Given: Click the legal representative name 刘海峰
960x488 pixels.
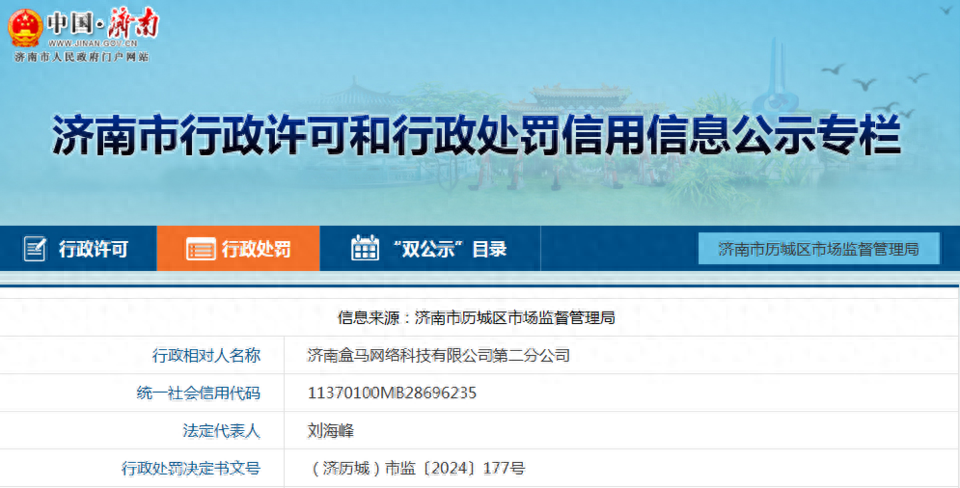Looking at the screenshot, I should 331,431.
